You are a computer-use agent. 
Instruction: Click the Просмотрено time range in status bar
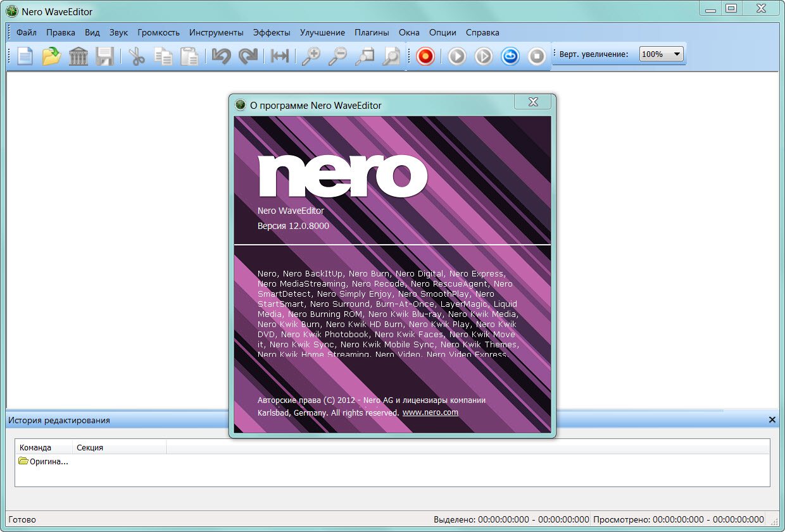click(679, 519)
